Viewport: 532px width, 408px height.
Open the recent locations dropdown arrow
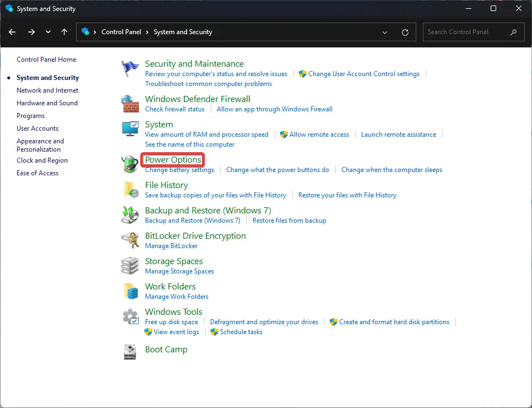48,32
